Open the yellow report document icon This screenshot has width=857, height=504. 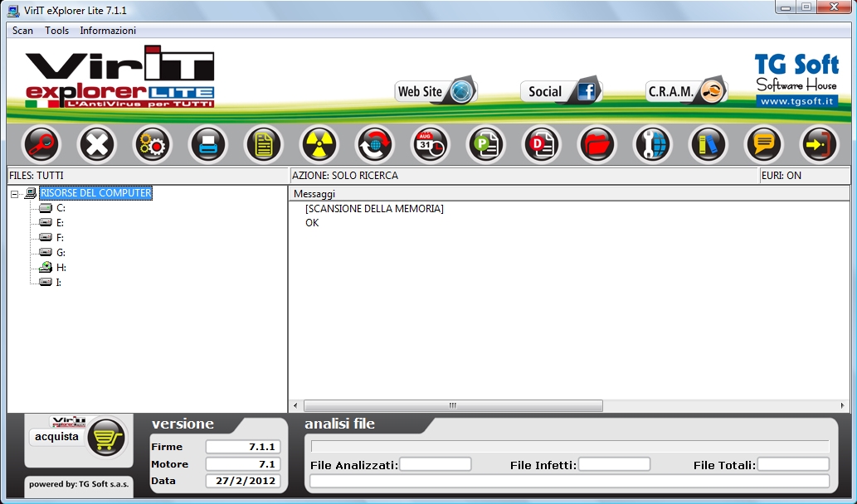[264, 145]
